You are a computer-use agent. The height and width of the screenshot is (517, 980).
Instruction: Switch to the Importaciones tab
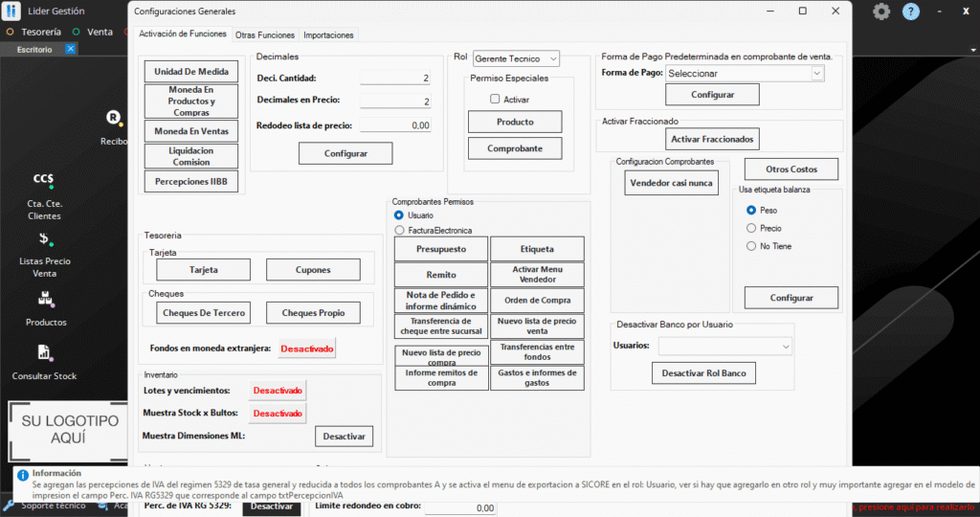click(x=328, y=34)
